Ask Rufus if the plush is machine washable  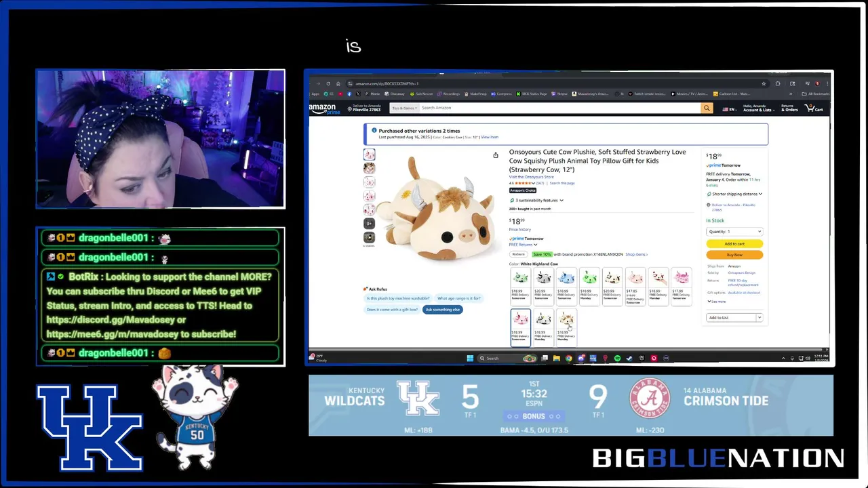tap(398, 298)
